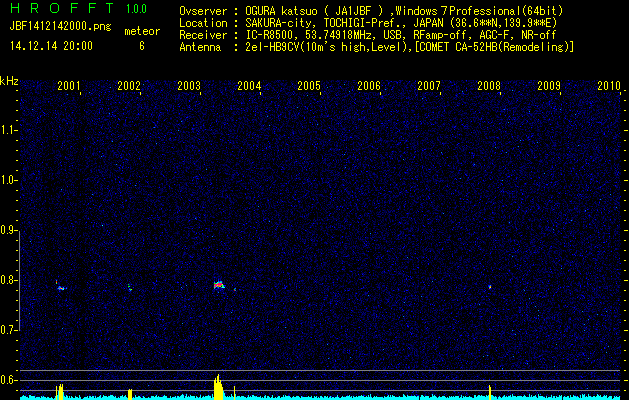Image resolution: width=629 pixels, height=400 pixels.
Task: Click the 2010 time marker
Action: (x=609, y=85)
